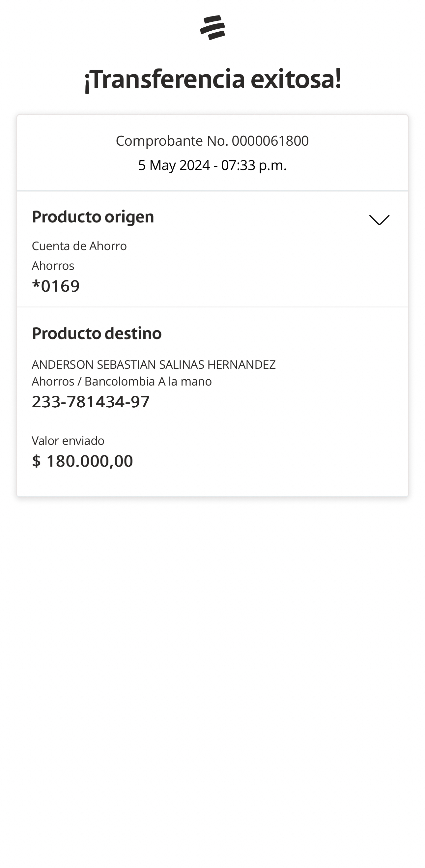The height and width of the screenshot is (868, 425).
Task: Click the "¡Transferencia exitosa!" heading
Action: [212, 79]
